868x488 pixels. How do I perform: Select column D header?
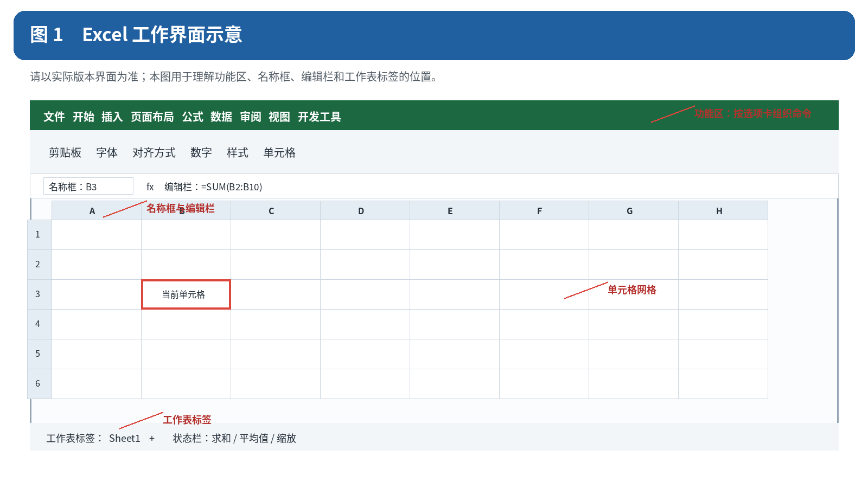(x=365, y=210)
